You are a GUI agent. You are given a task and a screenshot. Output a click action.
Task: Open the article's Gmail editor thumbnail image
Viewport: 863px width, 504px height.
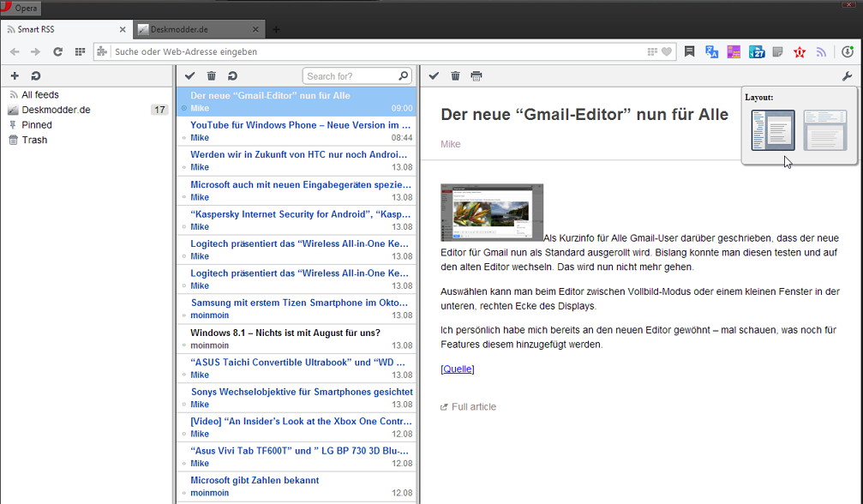pyautogui.click(x=492, y=213)
